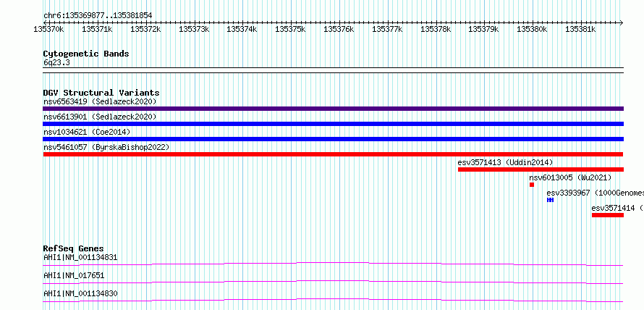Open variant nsv1034621 (Coe2014) label
The height and width of the screenshot is (310, 644).
[87, 132]
